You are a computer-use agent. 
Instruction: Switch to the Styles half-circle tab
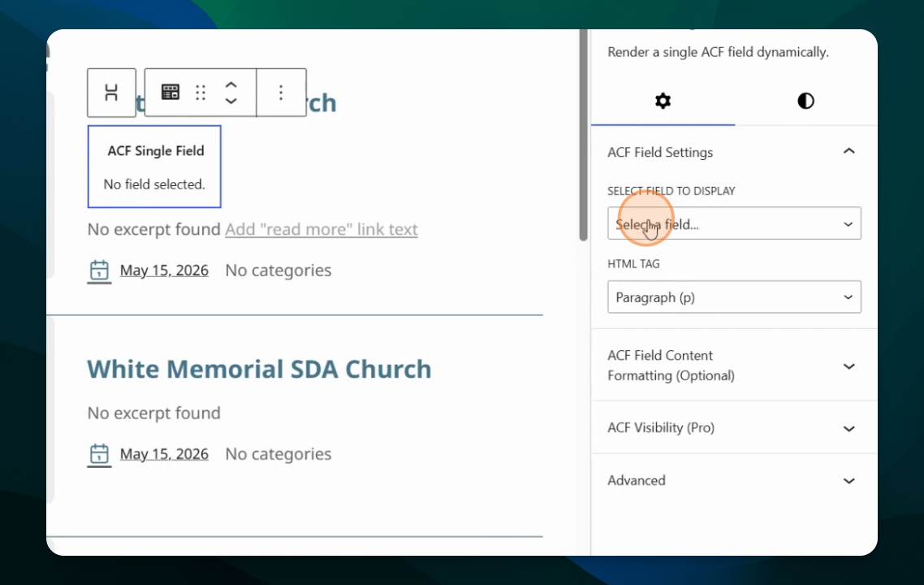point(805,101)
